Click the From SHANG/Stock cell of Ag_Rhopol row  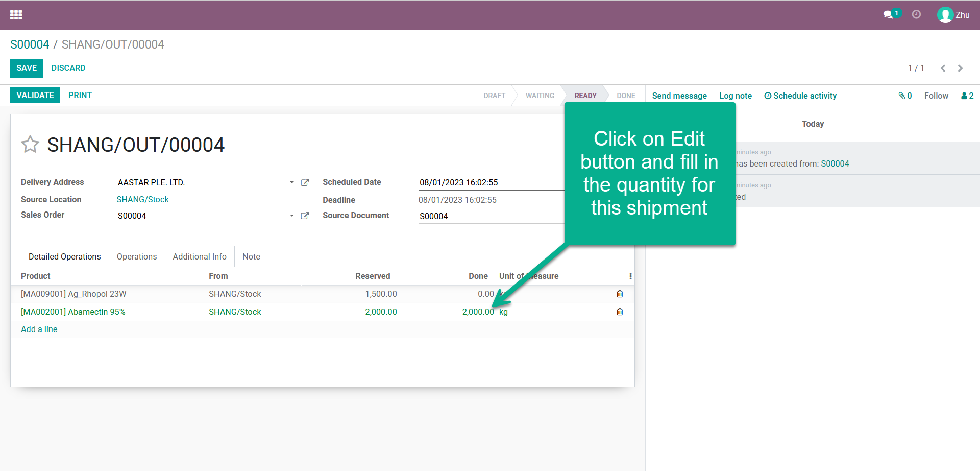235,294
